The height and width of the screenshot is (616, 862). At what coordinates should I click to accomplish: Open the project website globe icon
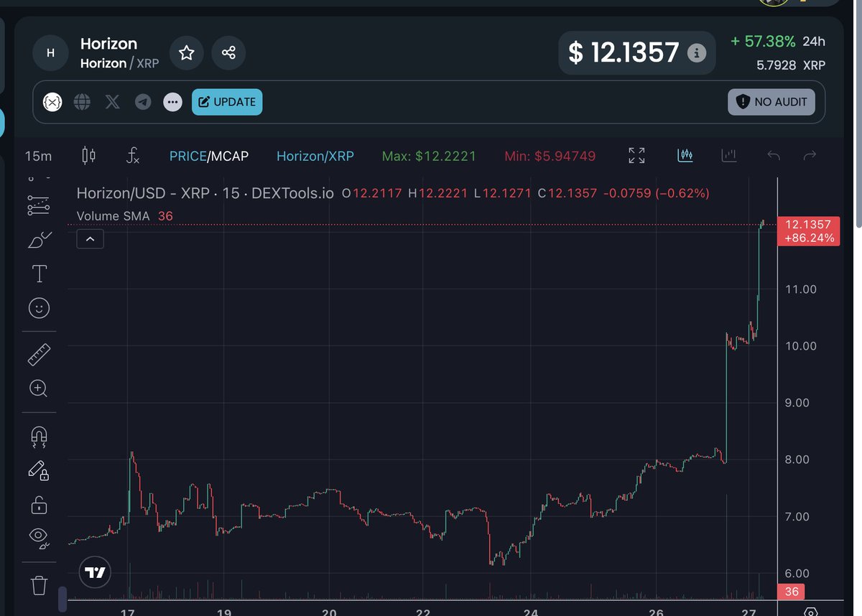click(82, 102)
